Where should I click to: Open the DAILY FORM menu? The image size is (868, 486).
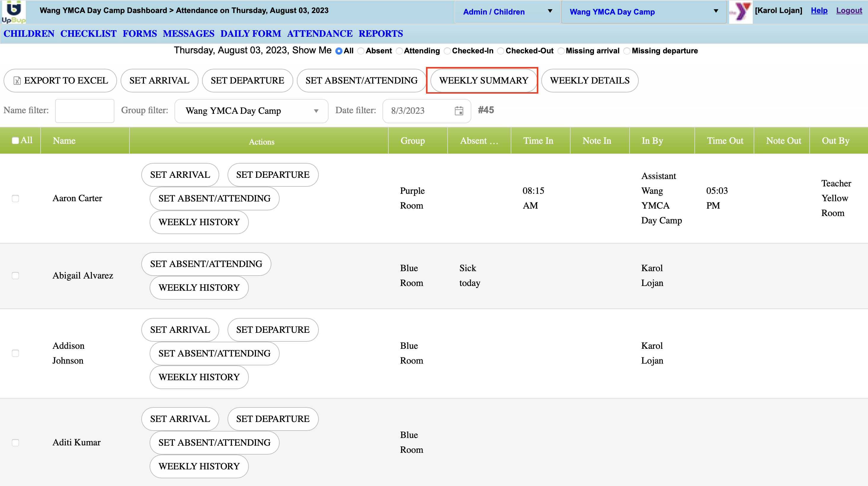tap(250, 34)
